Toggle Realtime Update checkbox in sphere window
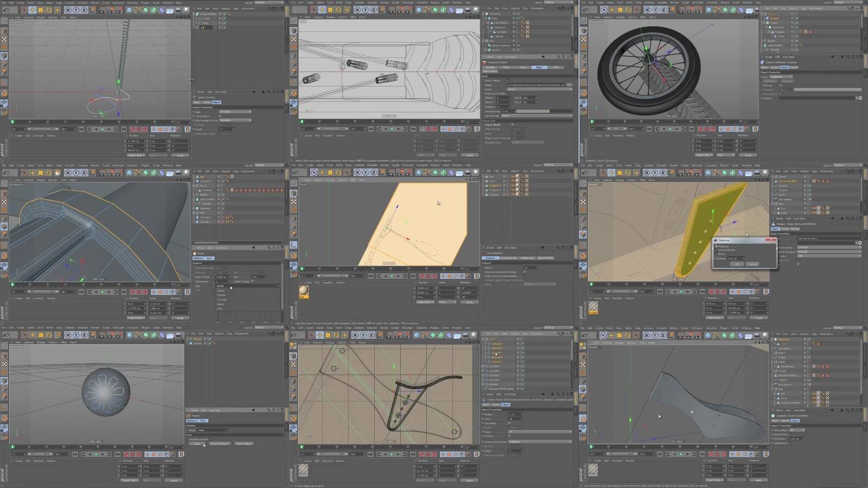 coord(210,439)
